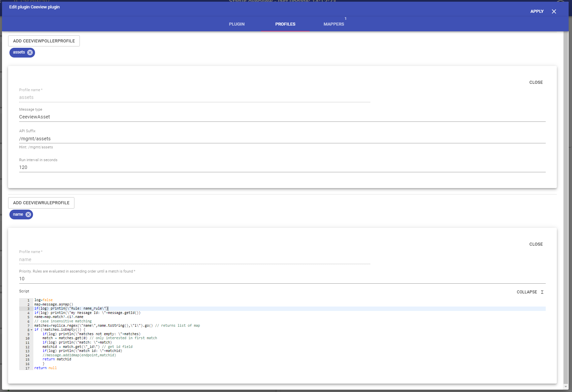572x392 pixels.
Task: Remove the name rule profile chip
Action: pyautogui.click(x=28, y=214)
